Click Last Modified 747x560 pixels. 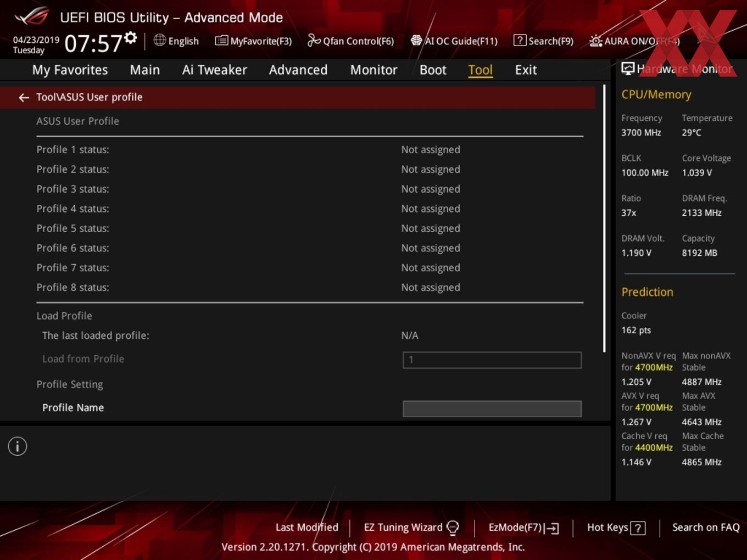click(x=306, y=527)
